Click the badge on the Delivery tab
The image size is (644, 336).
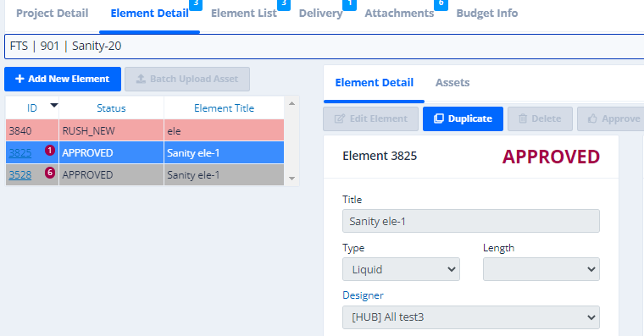pyautogui.click(x=349, y=4)
